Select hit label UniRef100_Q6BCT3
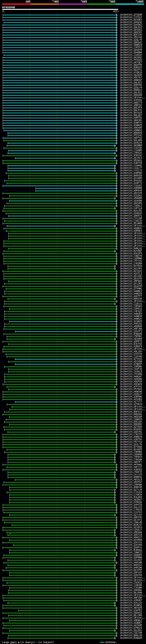 coord(131,103)
